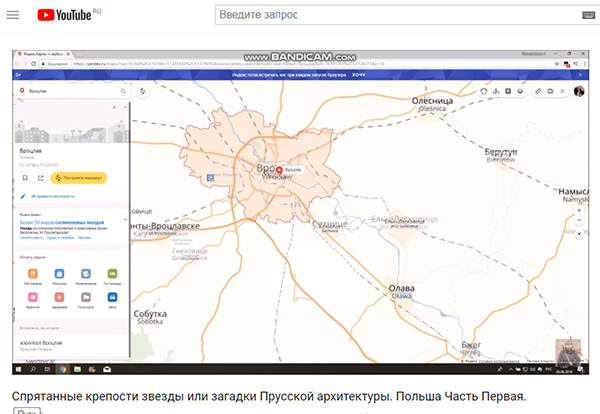Search nearby beauty with the pink icon
Image resolution: width=600 pixels, height=414 pixels.
pos(33,297)
